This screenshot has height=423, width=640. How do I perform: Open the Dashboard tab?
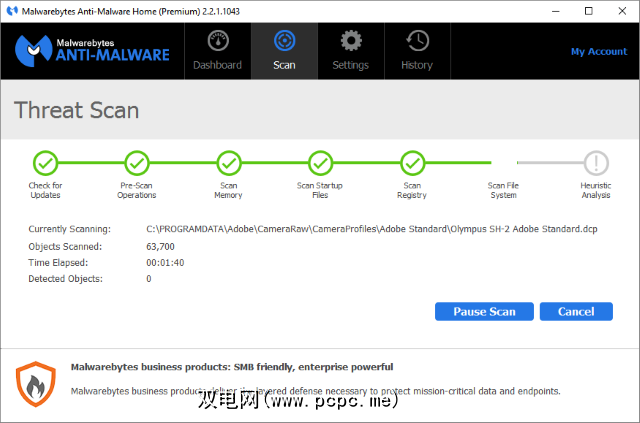point(218,51)
